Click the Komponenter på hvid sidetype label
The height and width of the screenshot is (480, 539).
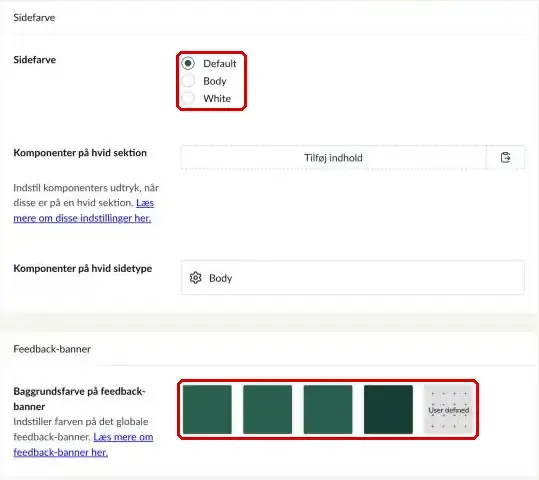[82, 269]
